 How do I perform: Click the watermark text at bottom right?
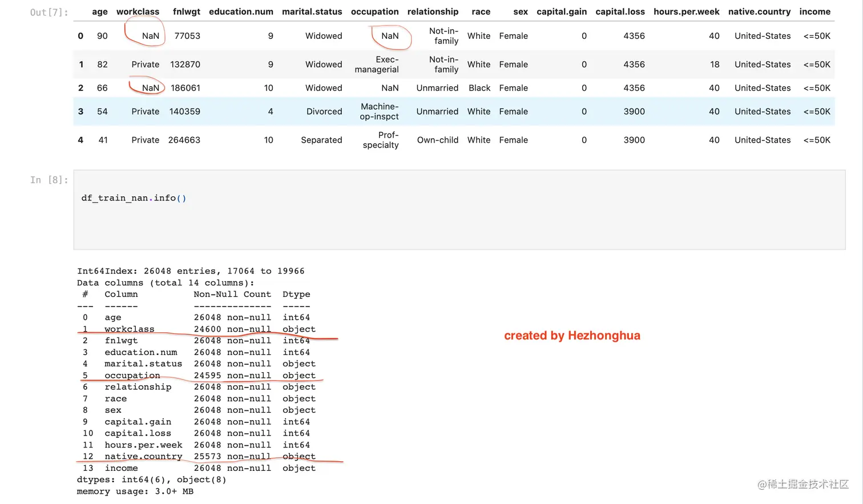point(803,484)
